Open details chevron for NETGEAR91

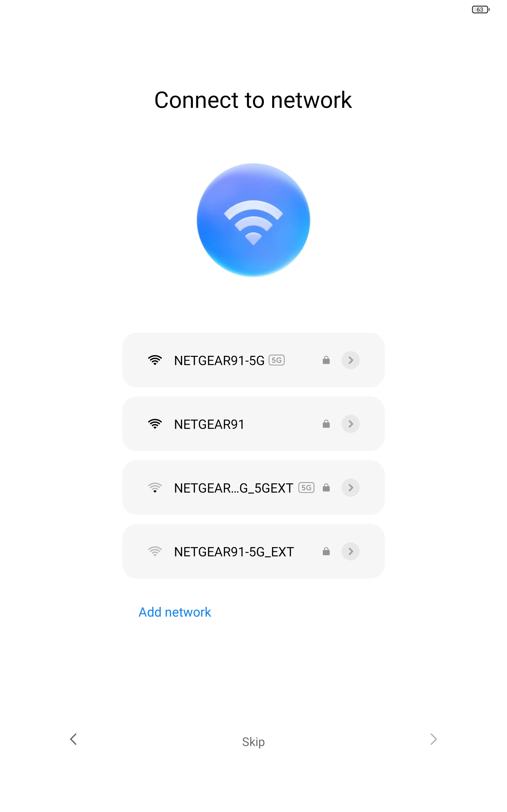coord(351,424)
